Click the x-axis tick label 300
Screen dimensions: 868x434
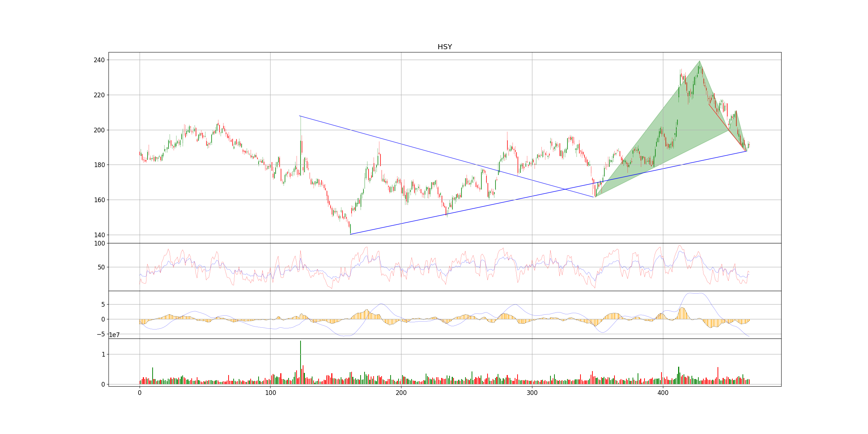coord(532,393)
